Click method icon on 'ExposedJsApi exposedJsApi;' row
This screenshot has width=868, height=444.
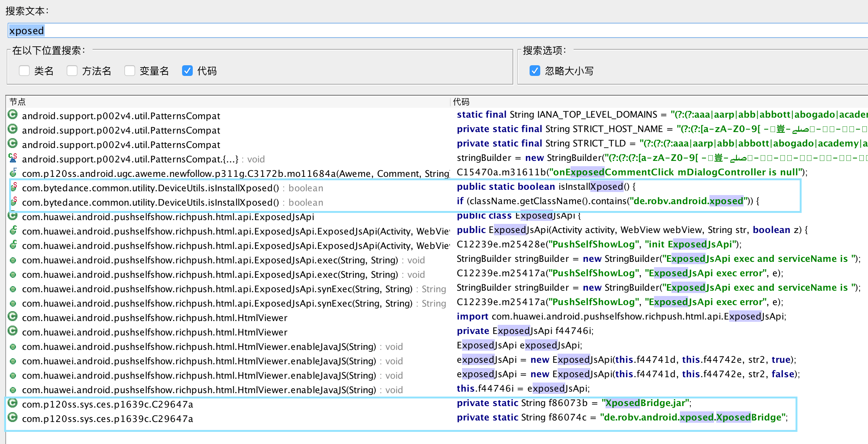pyautogui.click(x=13, y=347)
